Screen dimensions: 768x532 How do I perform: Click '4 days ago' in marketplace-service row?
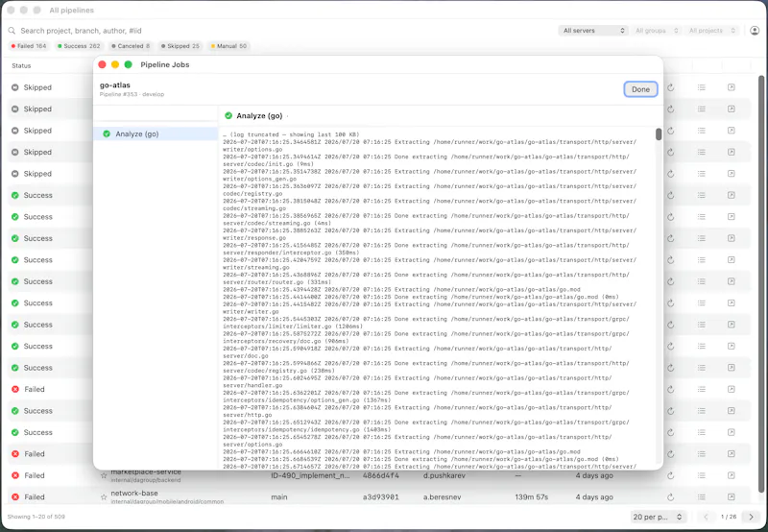click(x=594, y=475)
